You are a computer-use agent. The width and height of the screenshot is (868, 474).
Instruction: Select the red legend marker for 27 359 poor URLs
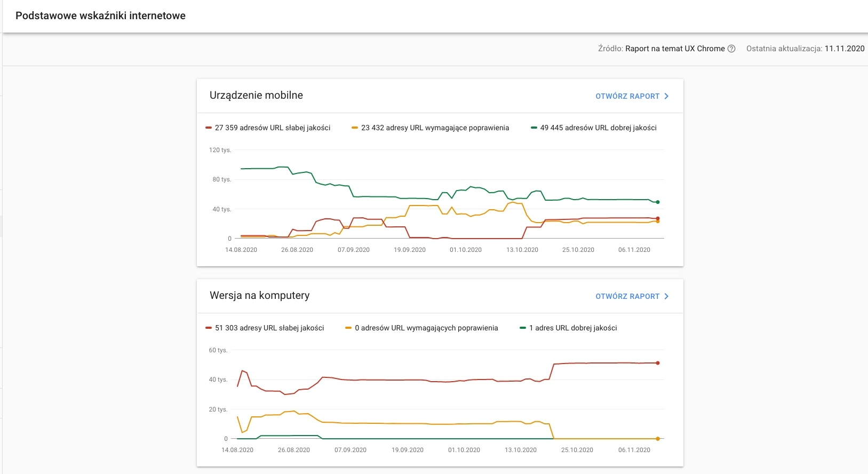point(209,128)
